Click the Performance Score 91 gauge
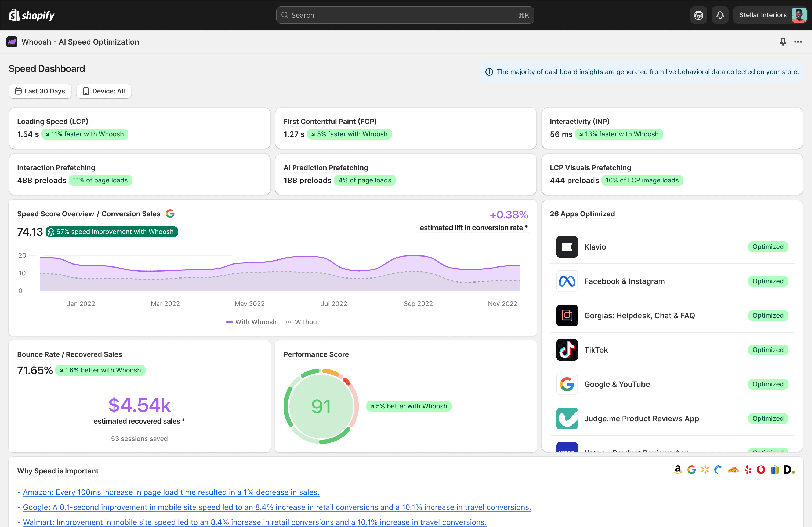The width and height of the screenshot is (812, 527). [x=321, y=406]
